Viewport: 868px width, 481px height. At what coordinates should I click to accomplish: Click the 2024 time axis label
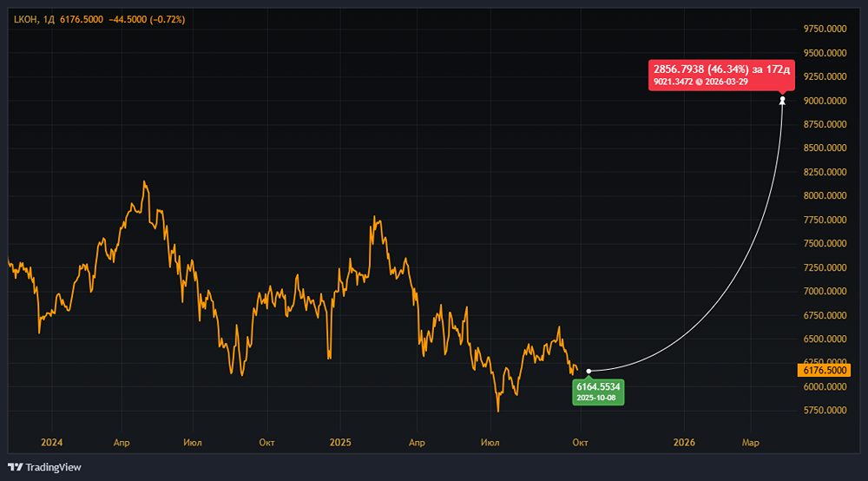click(x=51, y=442)
